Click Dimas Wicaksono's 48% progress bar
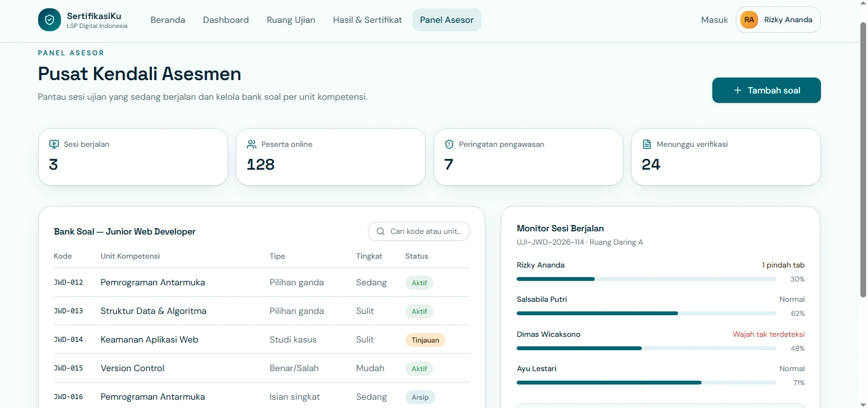This screenshot has height=408, width=868. [x=646, y=348]
